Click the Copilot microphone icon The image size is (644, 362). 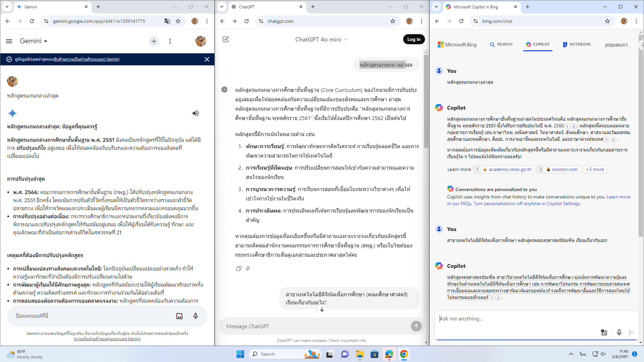[x=619, y=332]
